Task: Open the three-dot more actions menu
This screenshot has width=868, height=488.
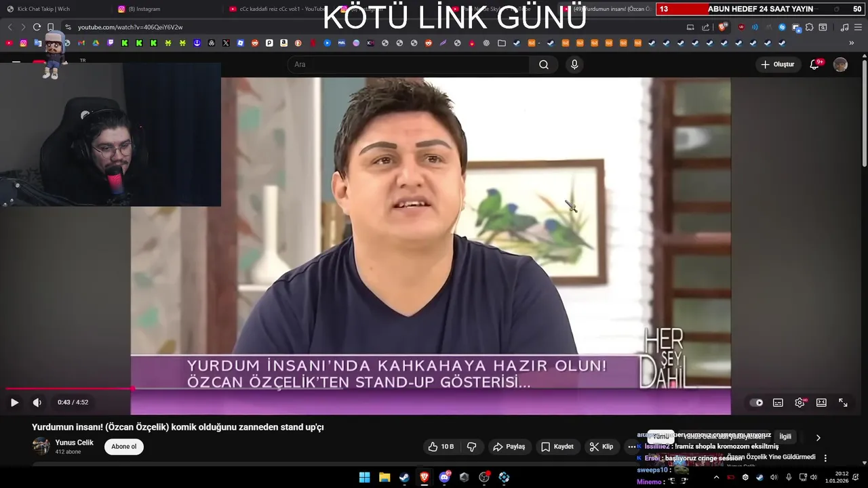Action: click(x=631, y=447)
